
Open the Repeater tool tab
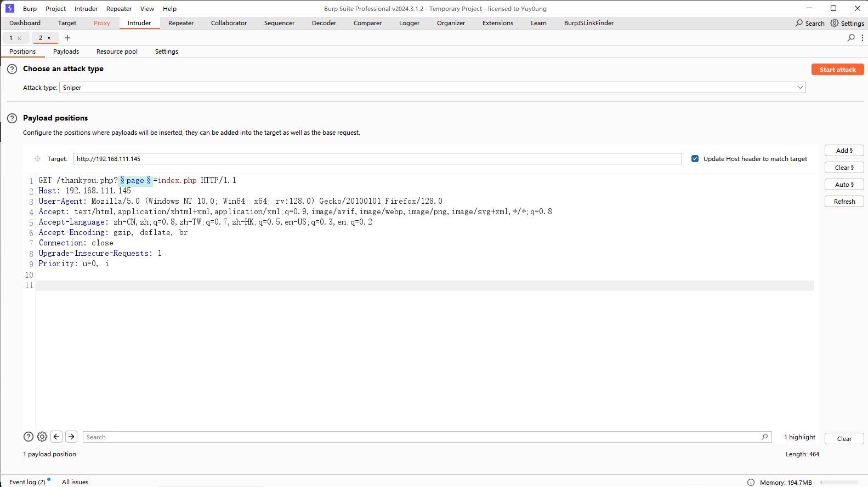[181, 23]
